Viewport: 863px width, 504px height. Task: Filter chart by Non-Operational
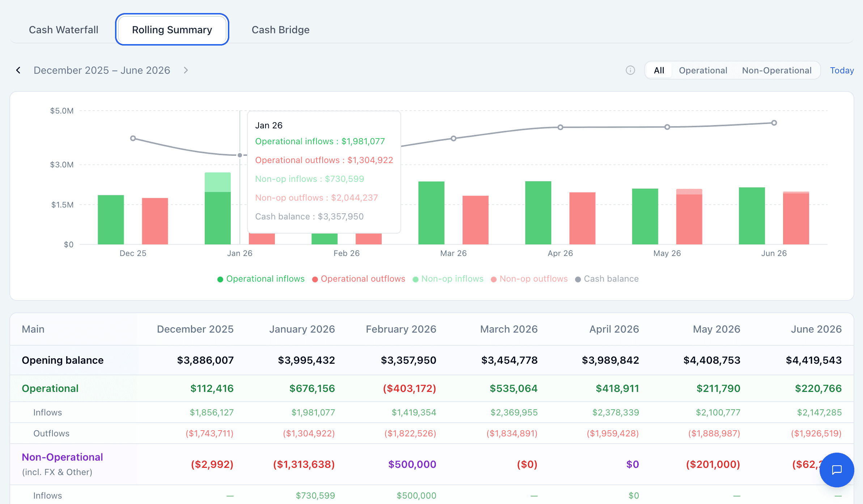(777, 70)
